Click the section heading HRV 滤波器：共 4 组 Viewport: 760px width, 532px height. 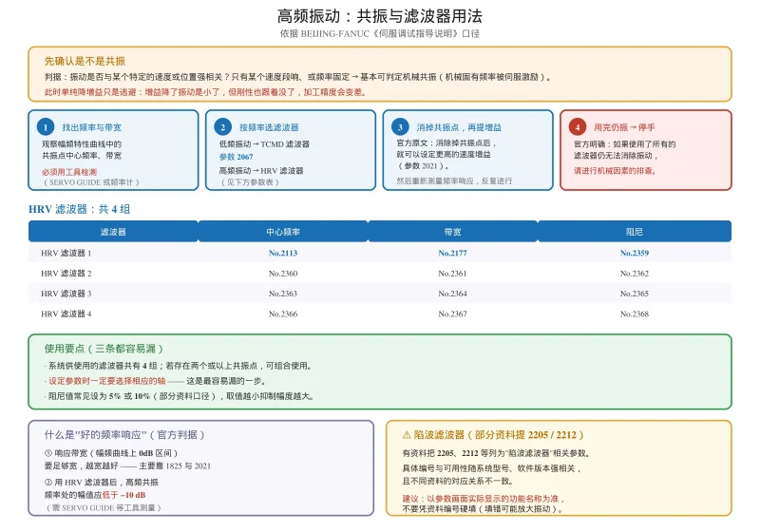(x=80, y=209)
